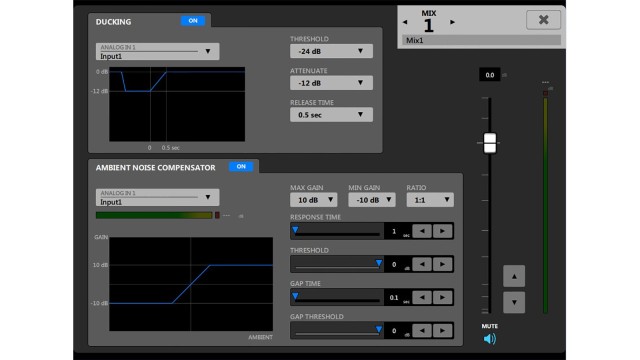Increase Gap Time with the right arrow
This screenshot has width=640, height=360.
click(x=442, y=298)
